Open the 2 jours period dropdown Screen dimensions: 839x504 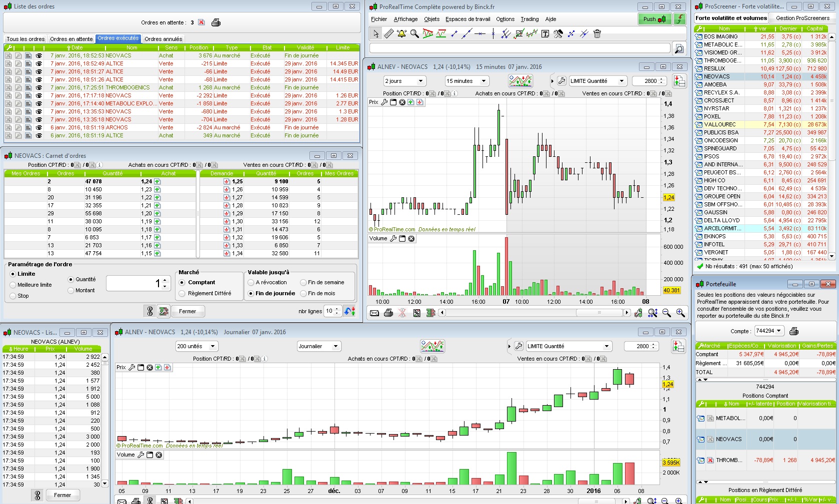click(404, 81)
